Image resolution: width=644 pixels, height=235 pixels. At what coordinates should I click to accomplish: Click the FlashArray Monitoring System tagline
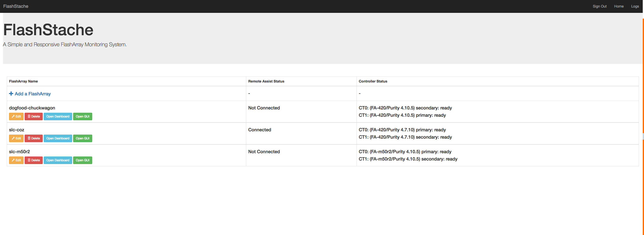coord(65,45)
